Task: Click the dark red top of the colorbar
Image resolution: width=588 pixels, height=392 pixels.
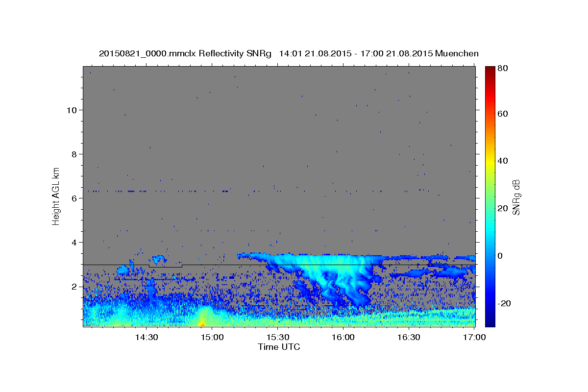Action: coord(490,71)
